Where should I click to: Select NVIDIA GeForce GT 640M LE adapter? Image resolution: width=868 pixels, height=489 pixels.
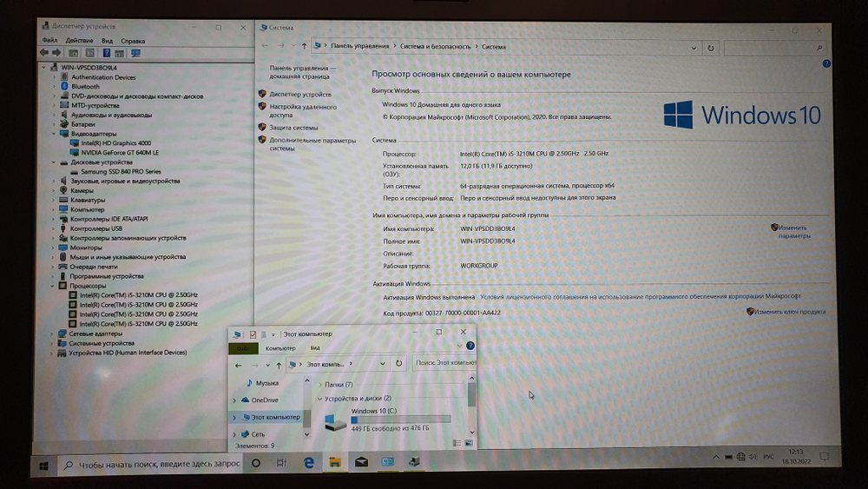click(120, 152)
